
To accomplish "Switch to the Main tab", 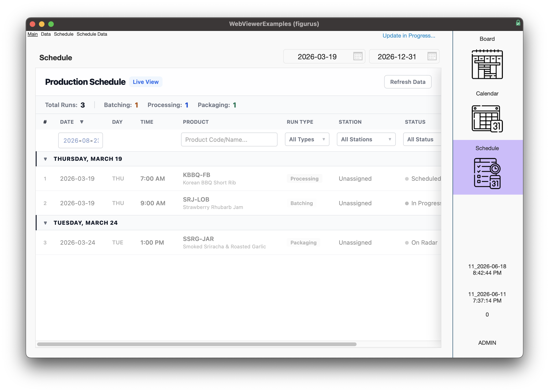I will pos(33,34).
